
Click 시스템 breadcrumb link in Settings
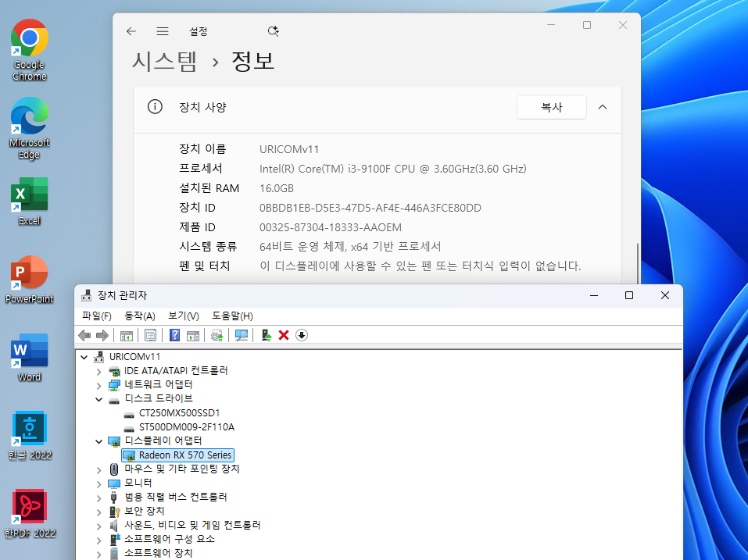point(165,62)
